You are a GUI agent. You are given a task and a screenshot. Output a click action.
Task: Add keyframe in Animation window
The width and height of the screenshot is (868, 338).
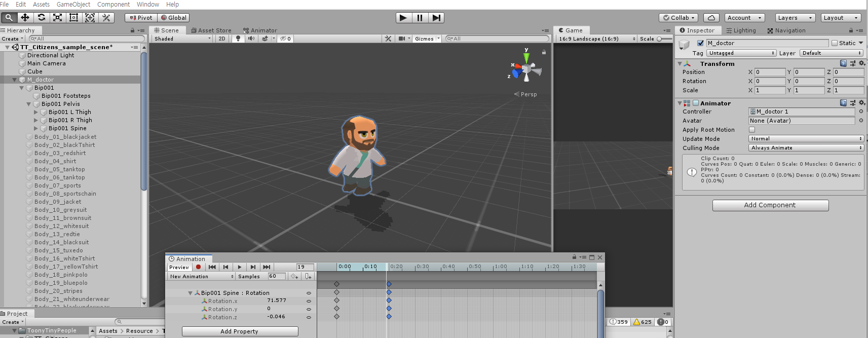(294, 276)
